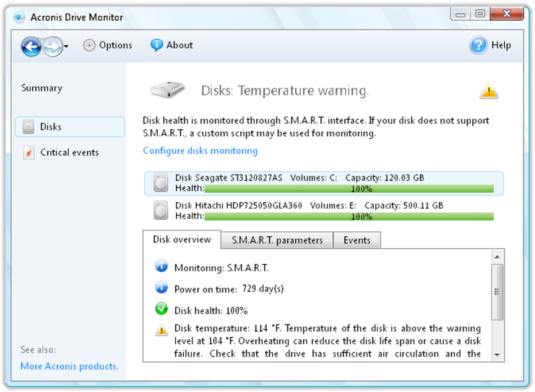Open Configure disks monitoring link

200,151
